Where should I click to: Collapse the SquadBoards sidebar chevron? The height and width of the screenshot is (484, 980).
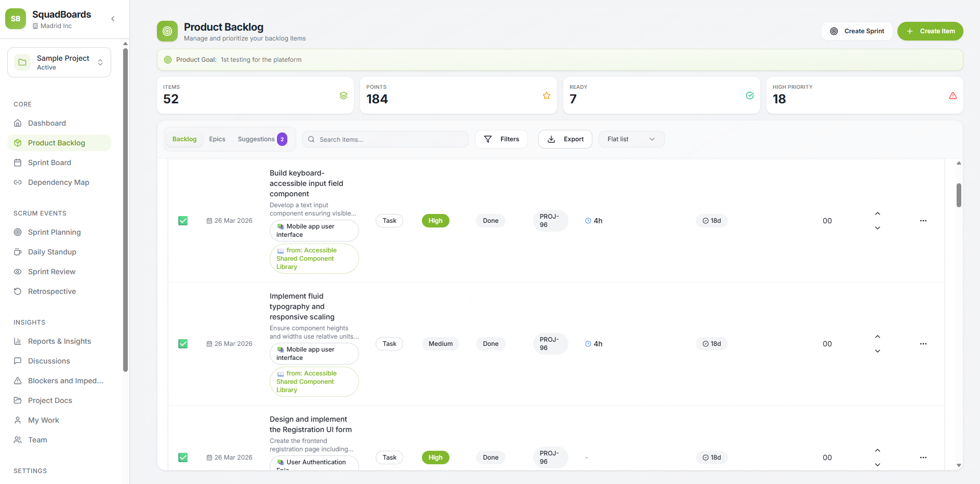coord(113,19)
